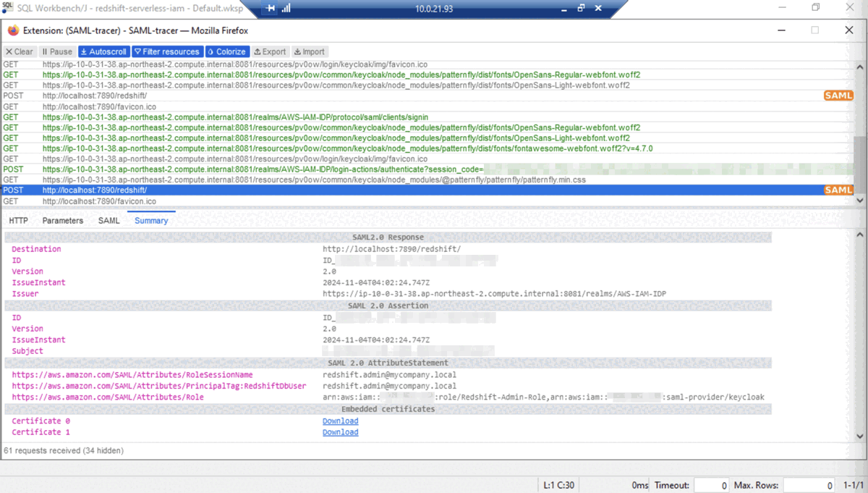
Task: Download Certificate 1
Action: click(x=340, y=432)
